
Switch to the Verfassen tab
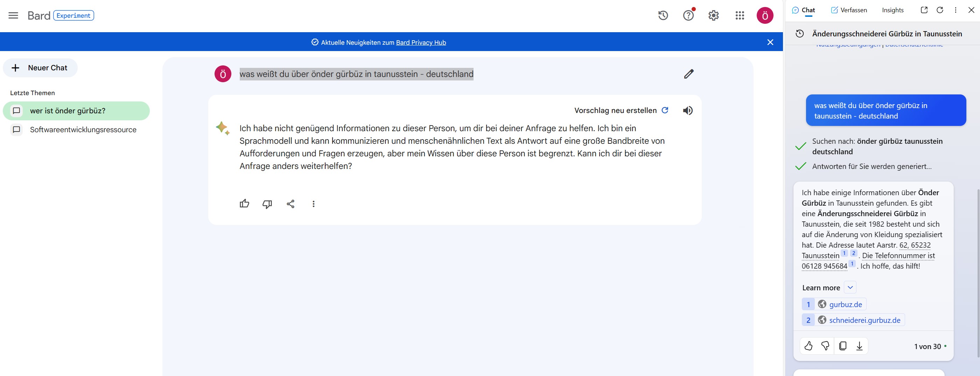(x=849, y=10)
